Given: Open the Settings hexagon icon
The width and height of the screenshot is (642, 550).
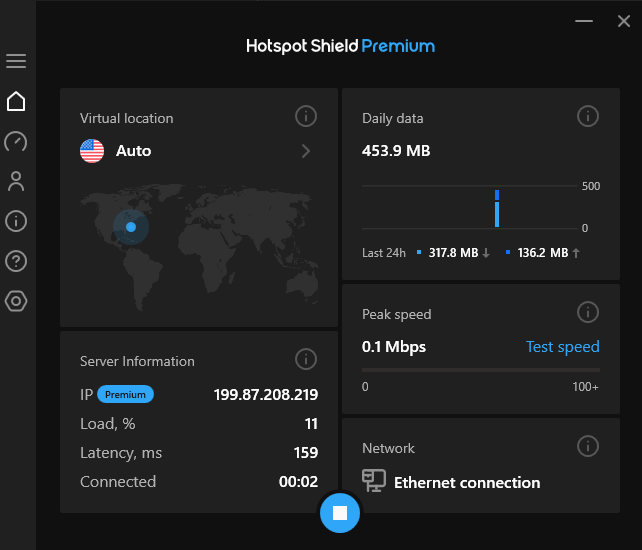Looking at the screenshot, I should pyautogui.click(x=16, y=301).
